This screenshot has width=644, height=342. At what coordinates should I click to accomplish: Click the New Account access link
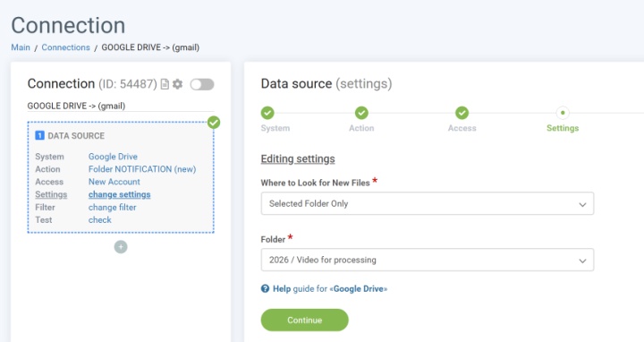[x=114, y=182]
